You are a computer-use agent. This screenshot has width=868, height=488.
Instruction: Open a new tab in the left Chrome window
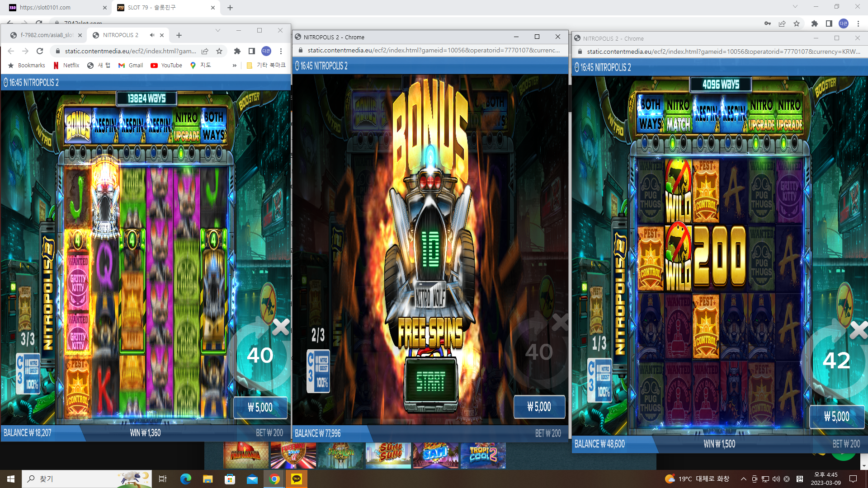click(179, 35)
